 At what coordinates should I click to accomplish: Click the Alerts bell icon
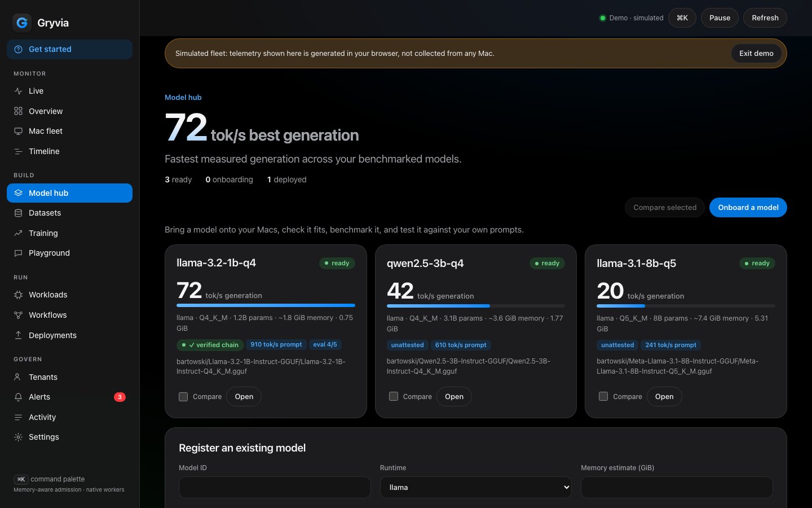coord(19,397)
